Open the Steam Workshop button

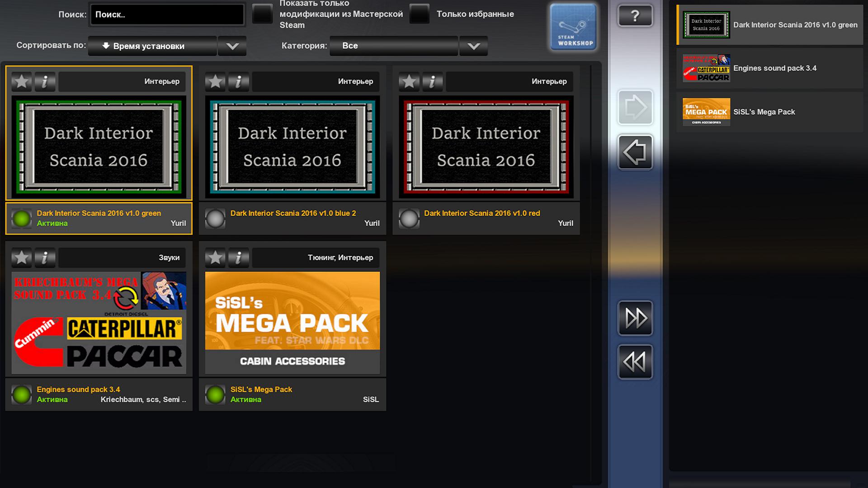point(573,27)
